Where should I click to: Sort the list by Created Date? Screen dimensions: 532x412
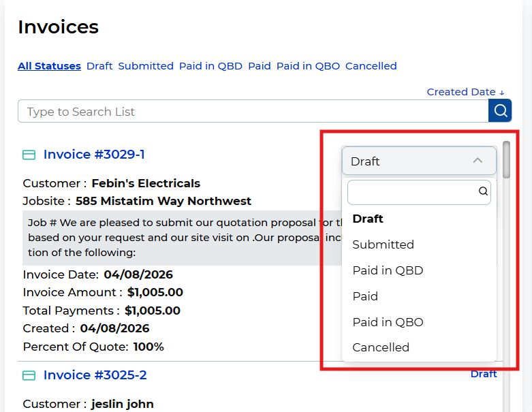(x=465, y=92)
